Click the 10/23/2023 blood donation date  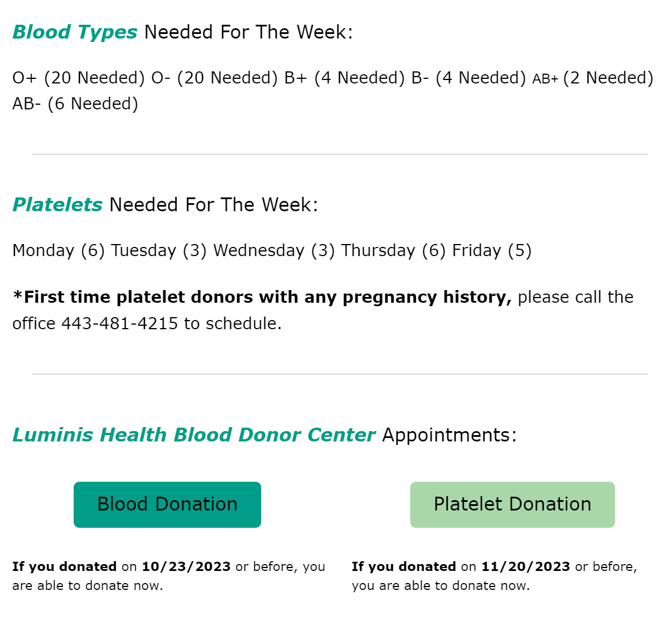click(186, 566)
